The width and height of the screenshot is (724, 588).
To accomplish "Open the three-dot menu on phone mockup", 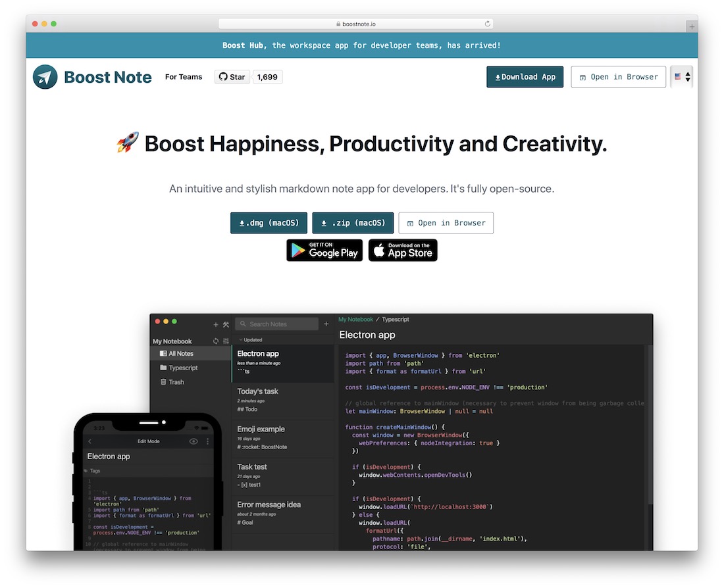I will pos(208,441).
